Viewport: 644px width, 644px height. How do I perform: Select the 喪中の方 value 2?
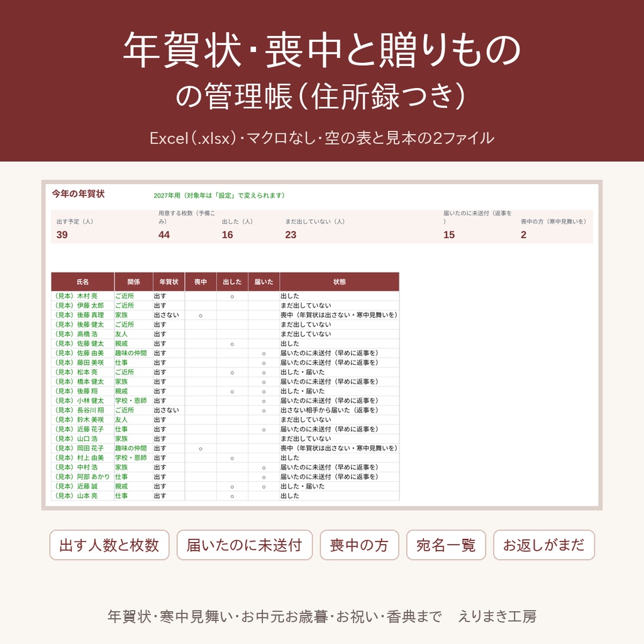(x=523, y=235)
